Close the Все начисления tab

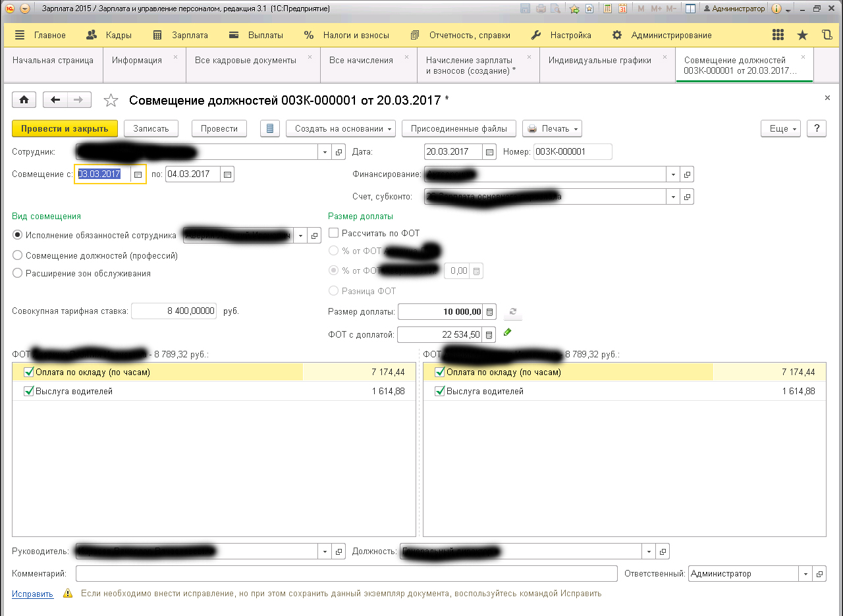pos(406,57)
